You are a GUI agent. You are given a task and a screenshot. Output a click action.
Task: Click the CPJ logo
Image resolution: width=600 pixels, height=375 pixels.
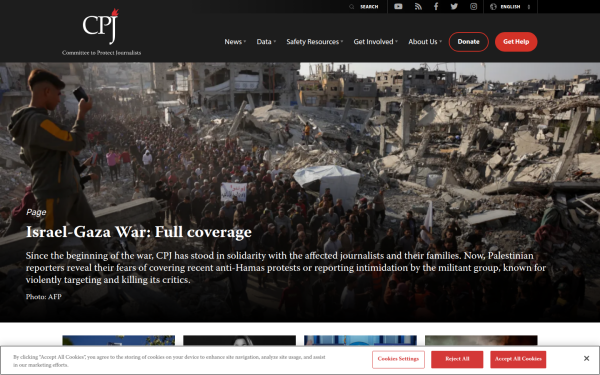pyautogui.click(x=101, y=26)
